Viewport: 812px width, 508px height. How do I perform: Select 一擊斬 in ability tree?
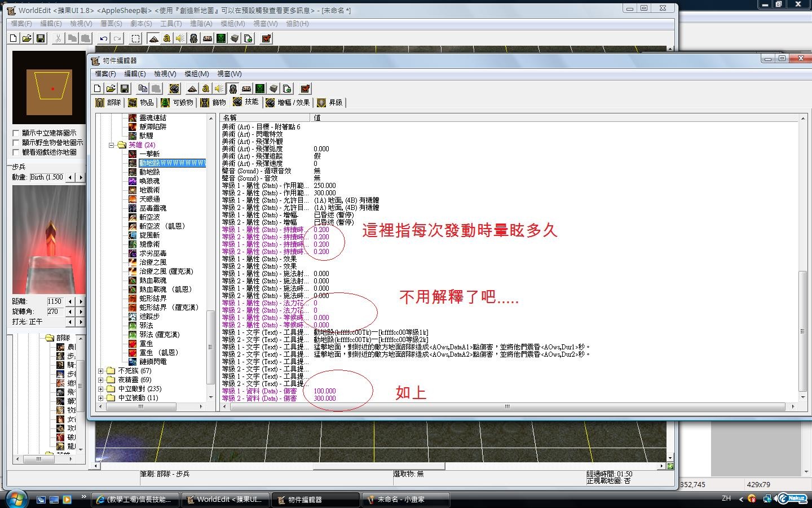click(x=149, y=154)
